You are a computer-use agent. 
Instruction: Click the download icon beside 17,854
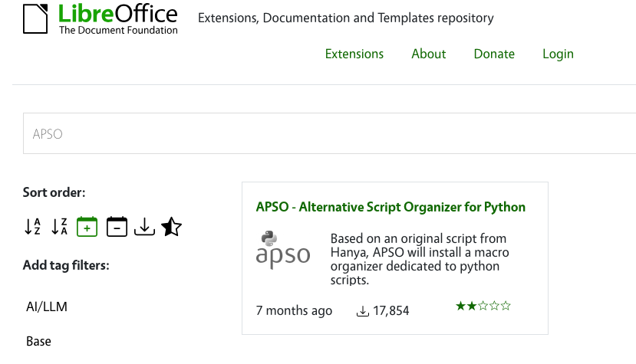coord(363,311)
